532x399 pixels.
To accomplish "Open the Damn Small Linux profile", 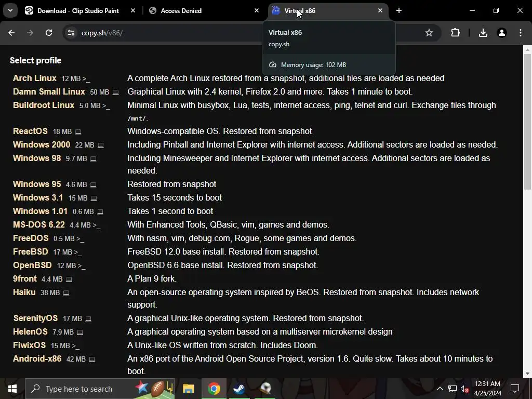I will coord(49,91).
